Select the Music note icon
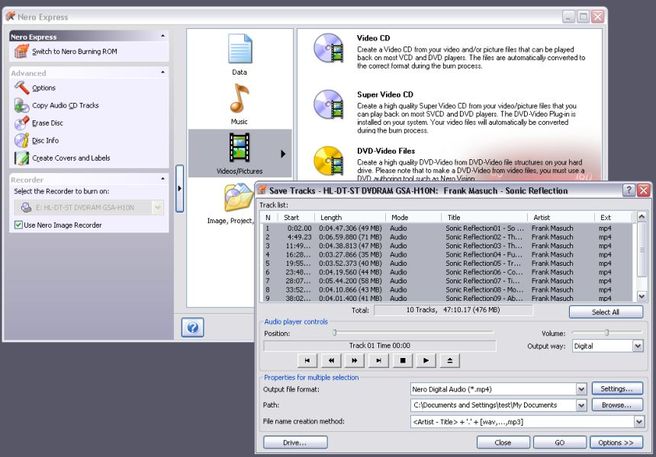This screenshot has width=656, height=457. click(240, 98)
